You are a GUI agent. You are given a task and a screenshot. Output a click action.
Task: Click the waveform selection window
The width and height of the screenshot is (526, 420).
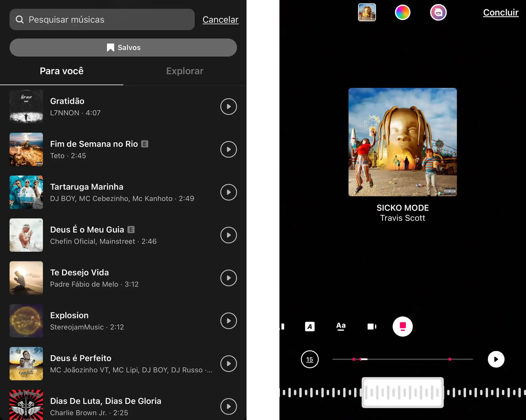[402, 392]
